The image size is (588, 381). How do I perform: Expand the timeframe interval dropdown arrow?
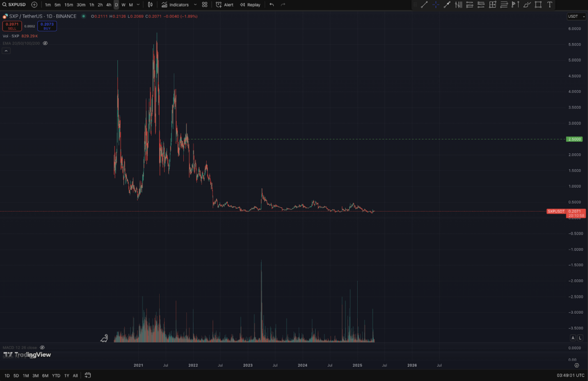point(138,5)
